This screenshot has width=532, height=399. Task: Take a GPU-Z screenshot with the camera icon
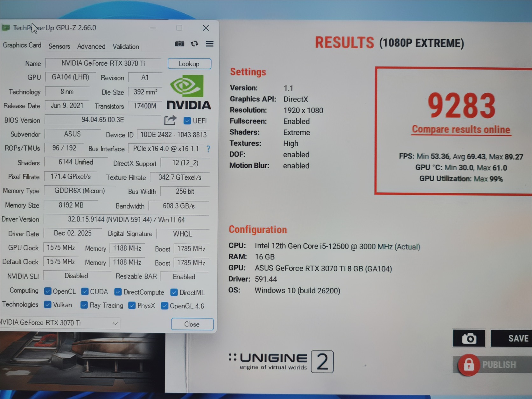[179, 44]
